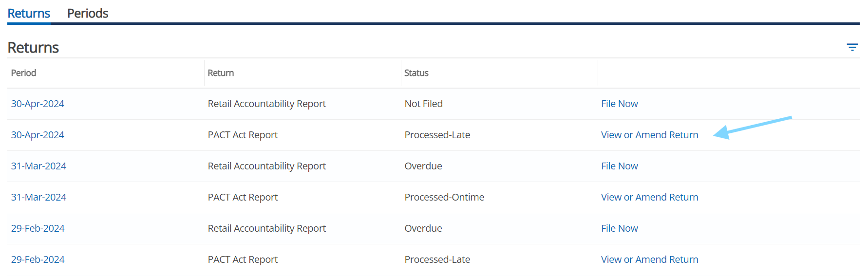868x276 pixels.
Task: File the overdue 29-Feb-2024 Retail Accountability Report
Action: tap(619, 228)
